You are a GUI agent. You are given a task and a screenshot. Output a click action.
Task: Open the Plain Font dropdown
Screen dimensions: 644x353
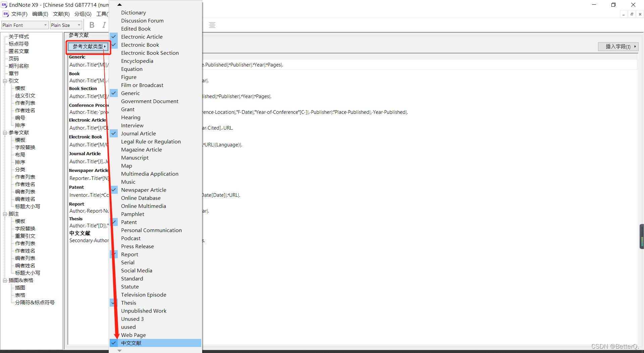click(x=25, y=25)
